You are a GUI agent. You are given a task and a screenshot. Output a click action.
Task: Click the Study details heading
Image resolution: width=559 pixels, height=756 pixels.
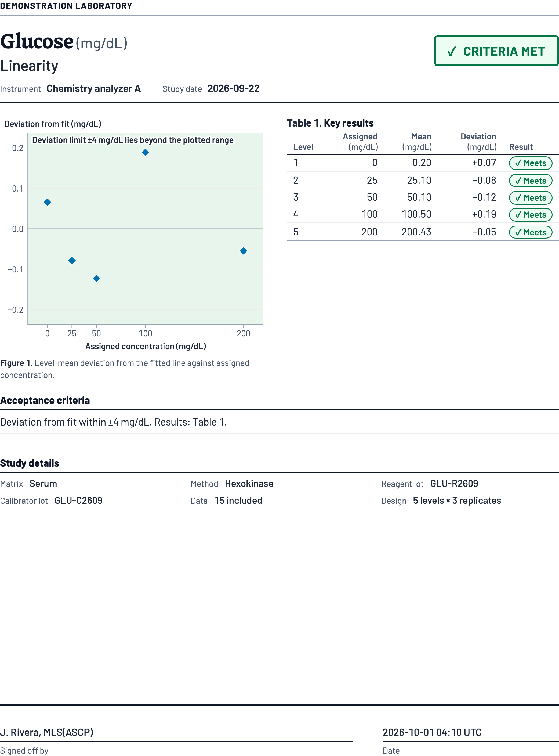(30, 463)
